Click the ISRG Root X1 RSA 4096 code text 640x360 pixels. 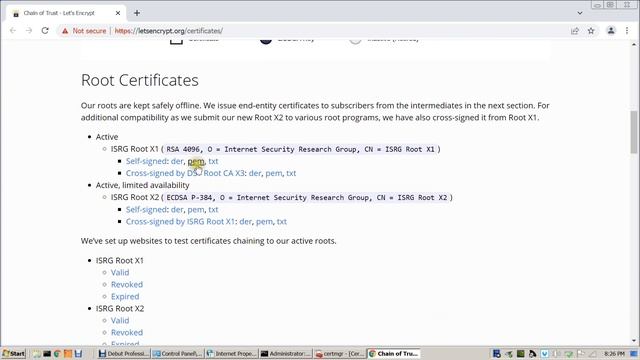pos(300,149)
